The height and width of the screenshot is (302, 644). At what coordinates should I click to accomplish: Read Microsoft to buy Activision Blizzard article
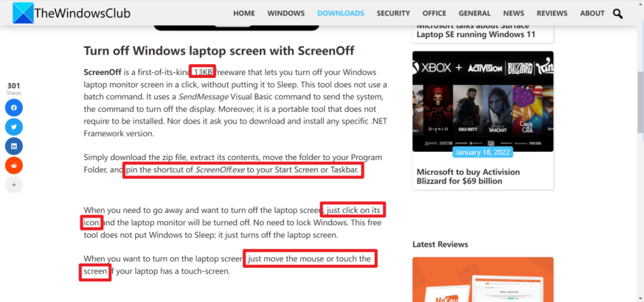(468, 178)
